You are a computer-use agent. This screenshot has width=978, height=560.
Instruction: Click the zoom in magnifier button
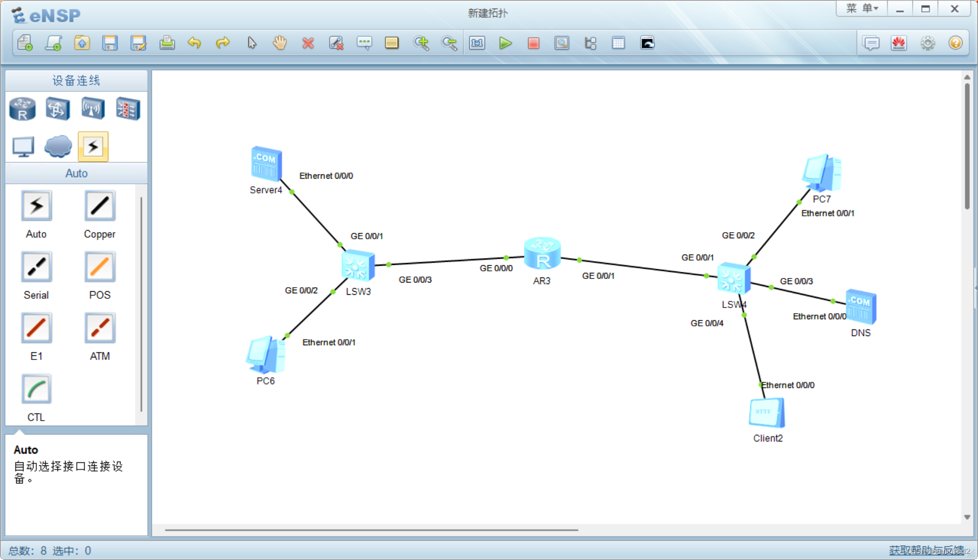[x=421, y=43]
